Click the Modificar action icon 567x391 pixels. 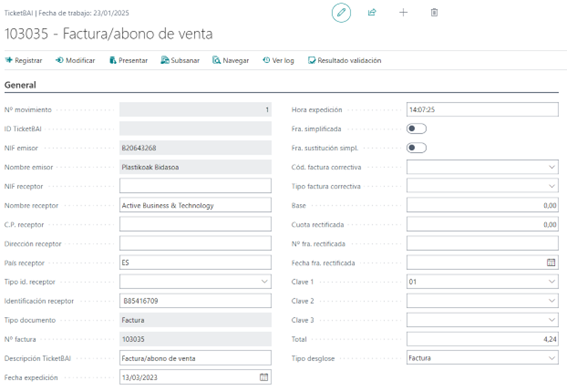pos(59,60)
